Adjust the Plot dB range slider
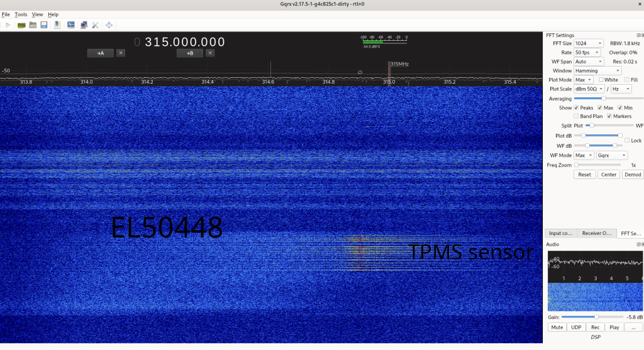 coord(598,135)
